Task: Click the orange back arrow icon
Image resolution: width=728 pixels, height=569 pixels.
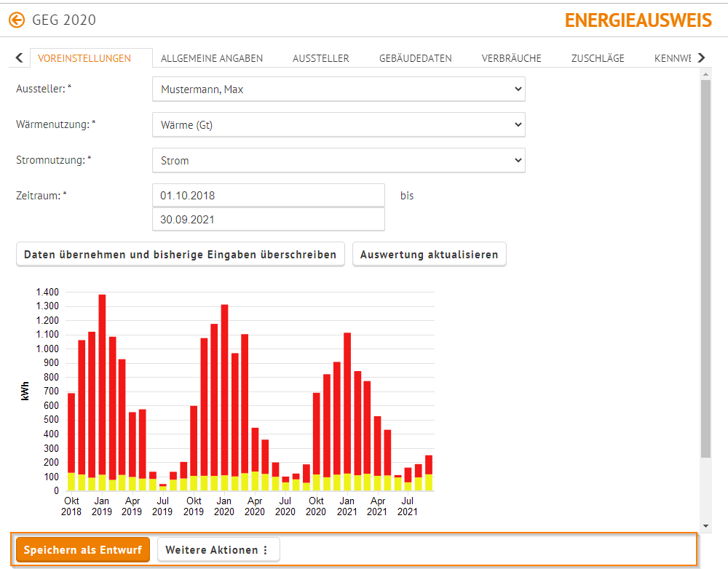Action: click(x=17, y=20)
